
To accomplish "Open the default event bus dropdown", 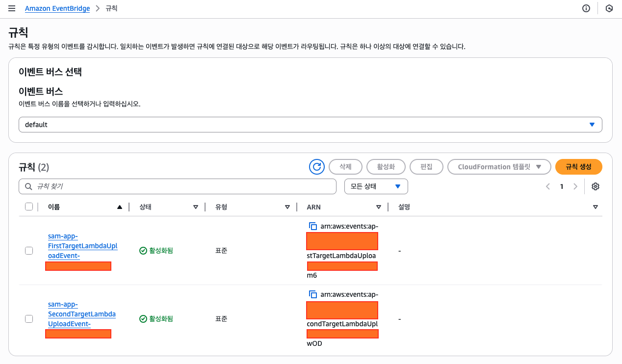I will click(311, 125).
